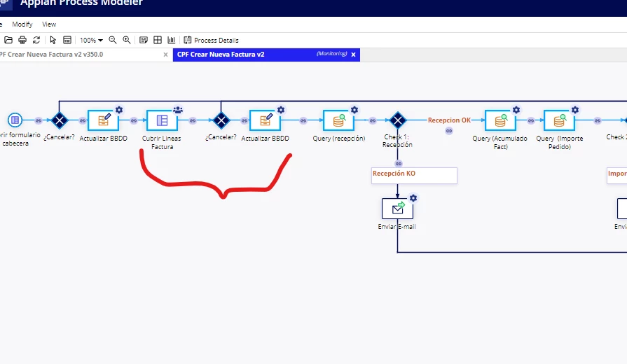
Task: Click gear badge on second Actualizar BBDD
Action: click(281, 110)
